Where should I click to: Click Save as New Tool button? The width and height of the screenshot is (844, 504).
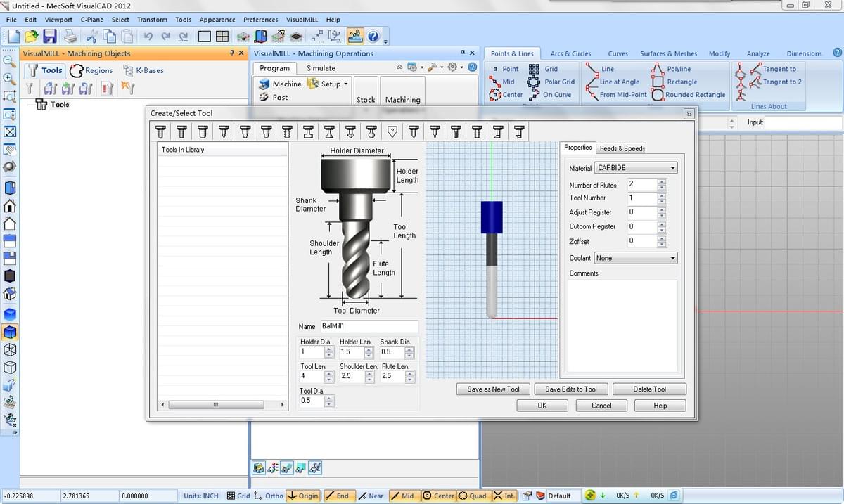pos(493,389)
